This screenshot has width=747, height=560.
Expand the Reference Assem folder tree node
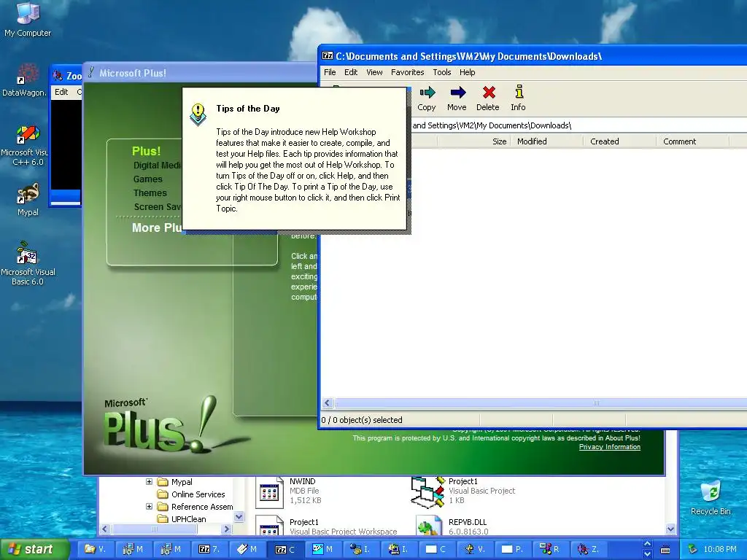coord(149,507)
